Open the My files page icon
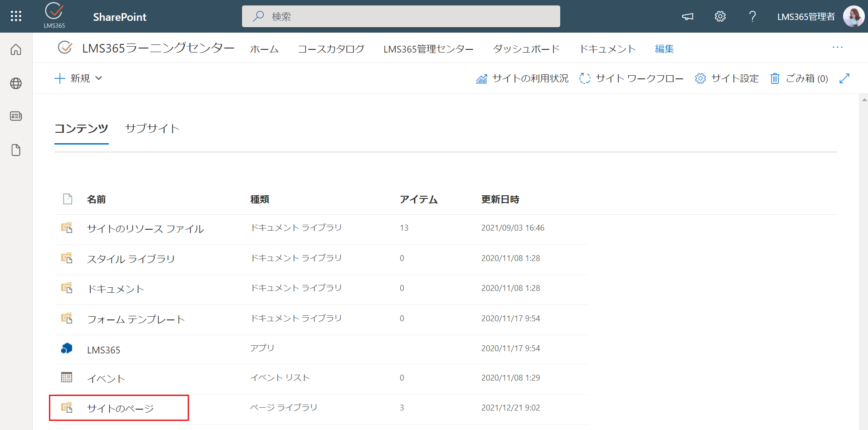Screen dimensions: 868x430 pos(16,150)
